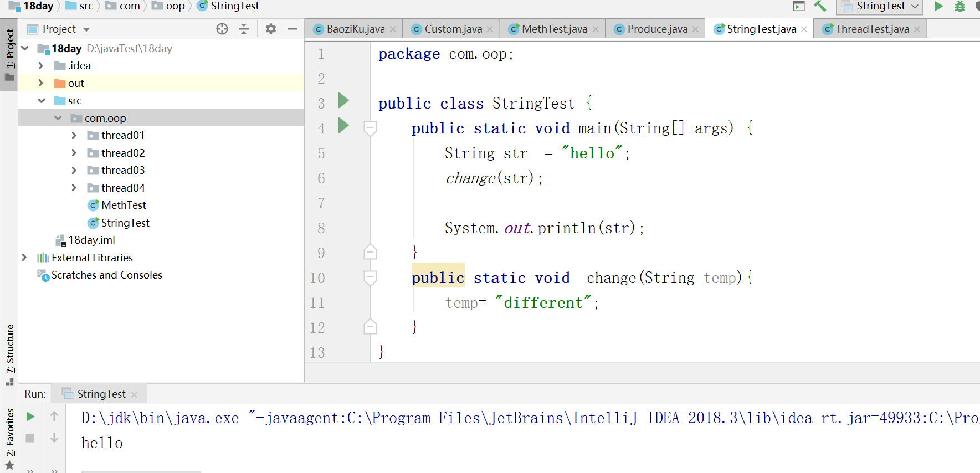Screen dimensions: 980x473
Task: Click the locate current file crosshair icon
Action: click(x=222, y=29)
